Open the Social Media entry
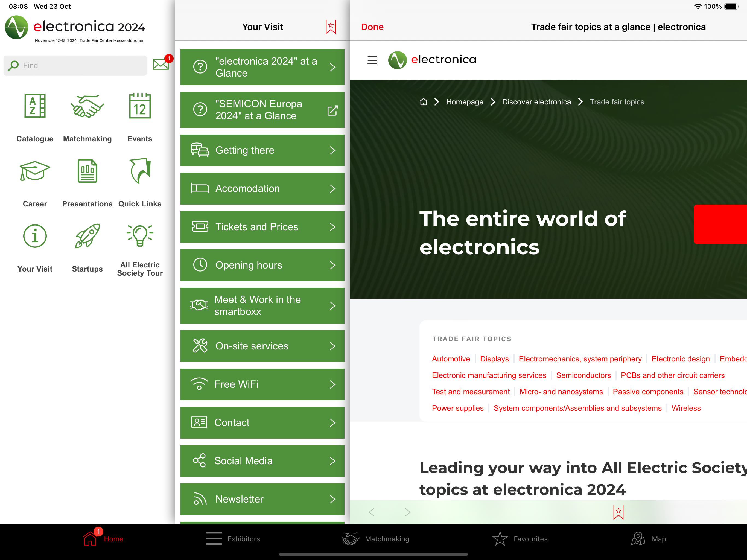This screenshot has width=747, height=560. [262, 461]
